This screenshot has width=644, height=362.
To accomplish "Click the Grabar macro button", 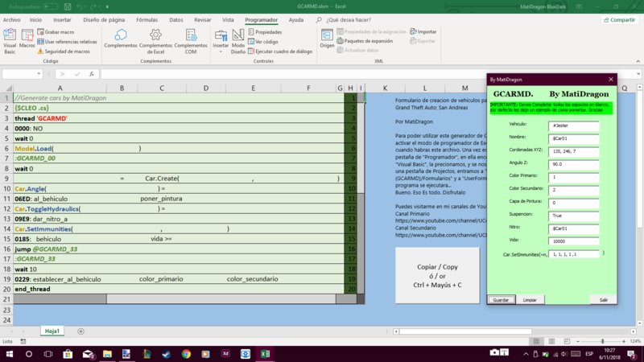I will [56, 31].
